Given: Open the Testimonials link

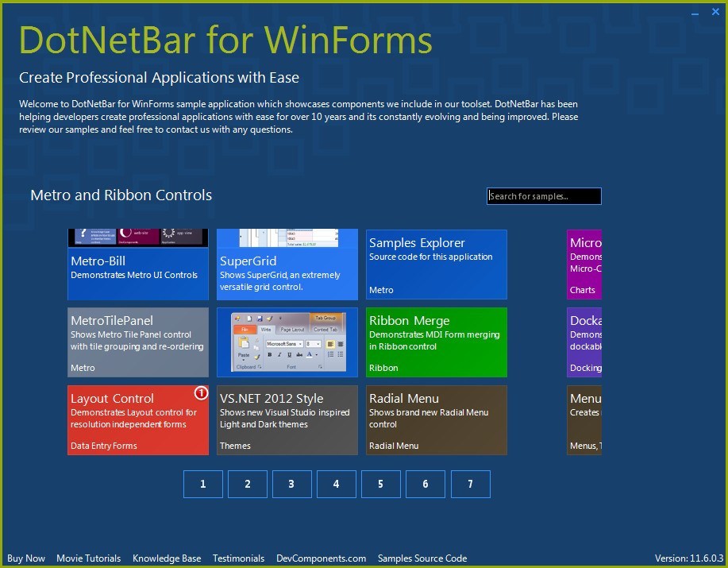Looking at the screenshot, I should (x=239, y=558).
